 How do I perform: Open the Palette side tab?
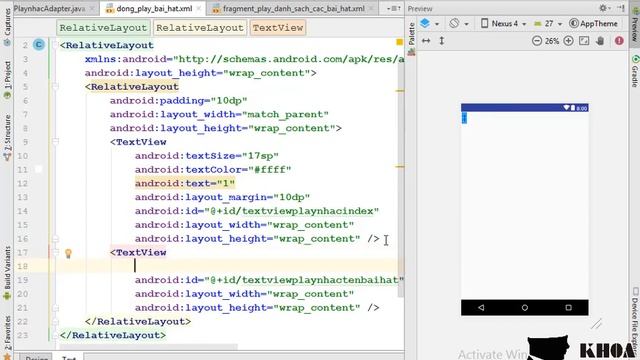coord(411,39)
